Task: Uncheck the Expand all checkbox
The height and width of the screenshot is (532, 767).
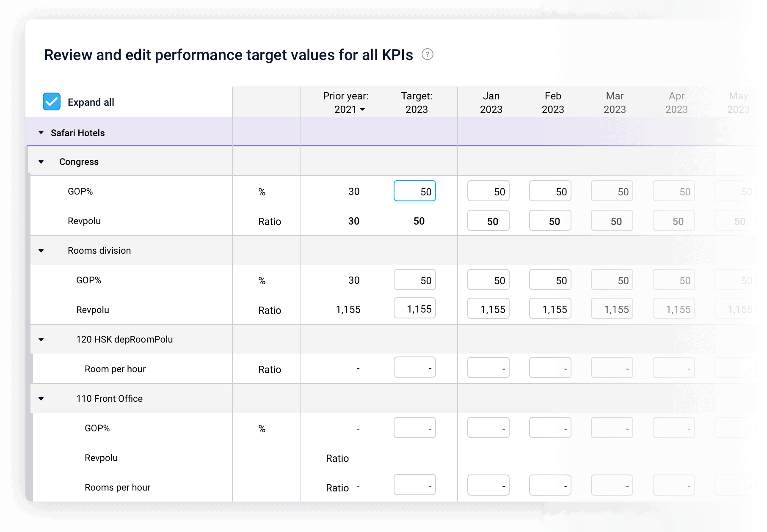Action: click(x=52, y=102)
